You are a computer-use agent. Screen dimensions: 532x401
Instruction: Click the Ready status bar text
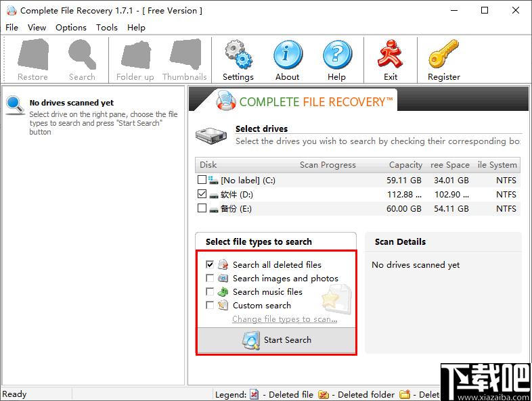[14, 394]
